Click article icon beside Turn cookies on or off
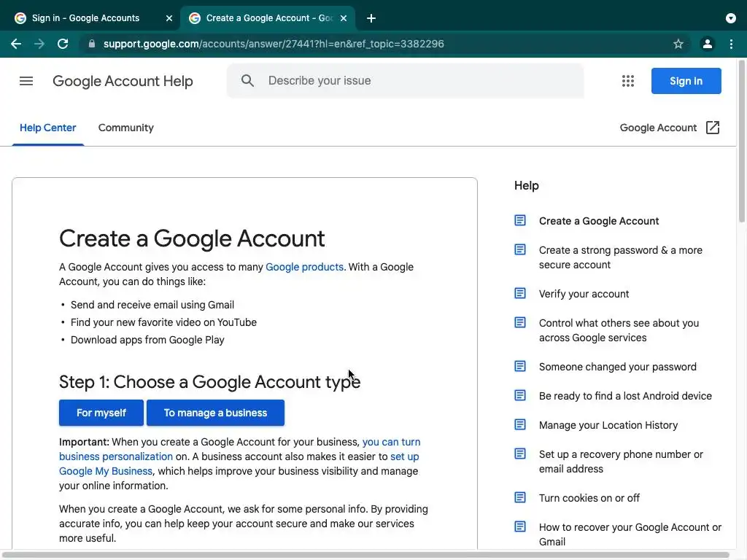 coord(520,497)
